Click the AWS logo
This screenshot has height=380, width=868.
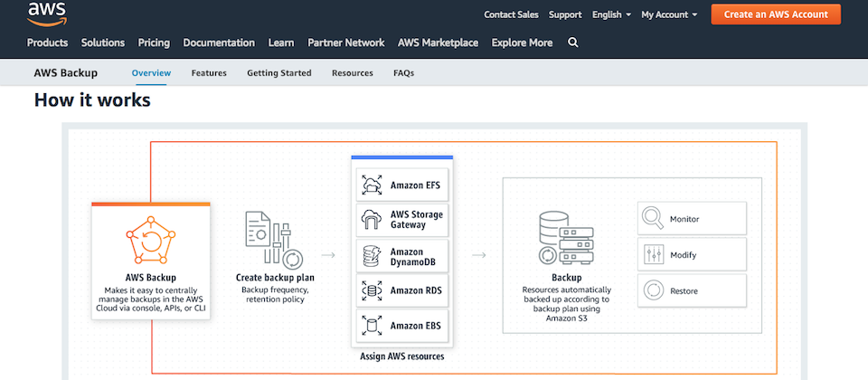coord(47,14)
